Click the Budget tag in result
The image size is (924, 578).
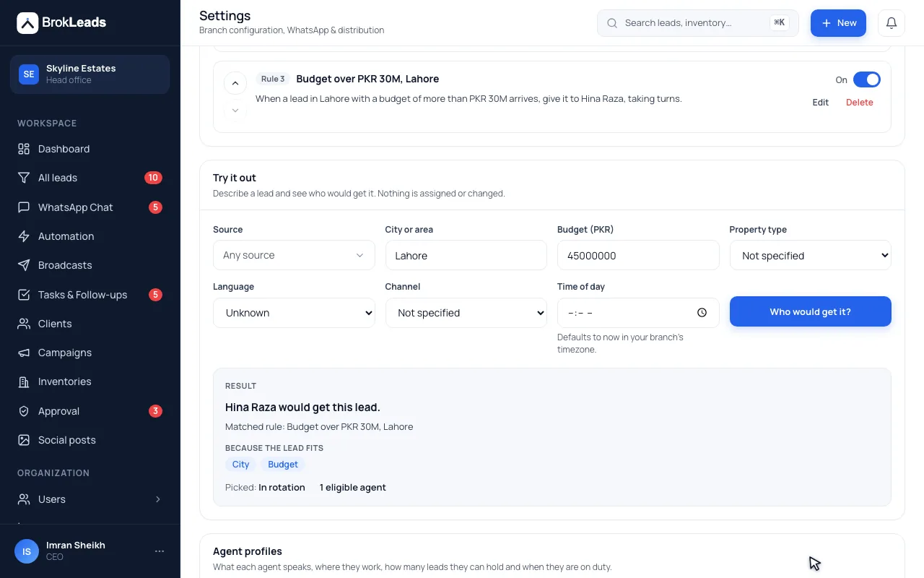[x=283, y=465]
